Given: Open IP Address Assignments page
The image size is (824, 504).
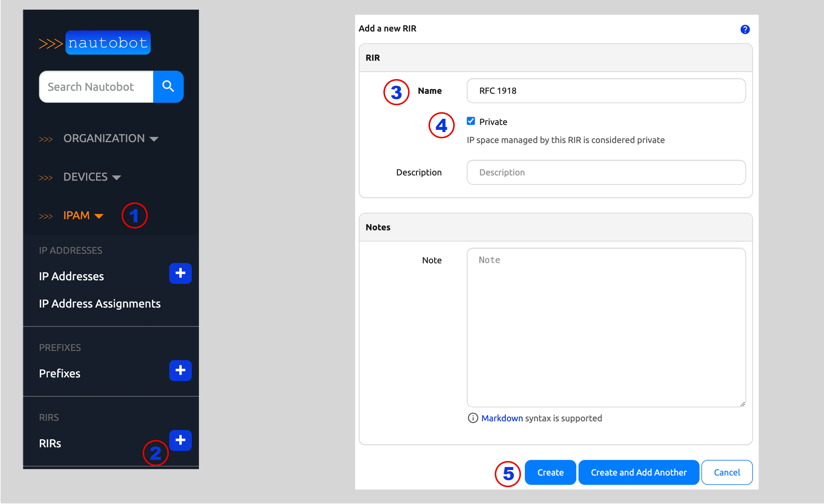Looking at the screenshot, I should [x=100, y=303].
